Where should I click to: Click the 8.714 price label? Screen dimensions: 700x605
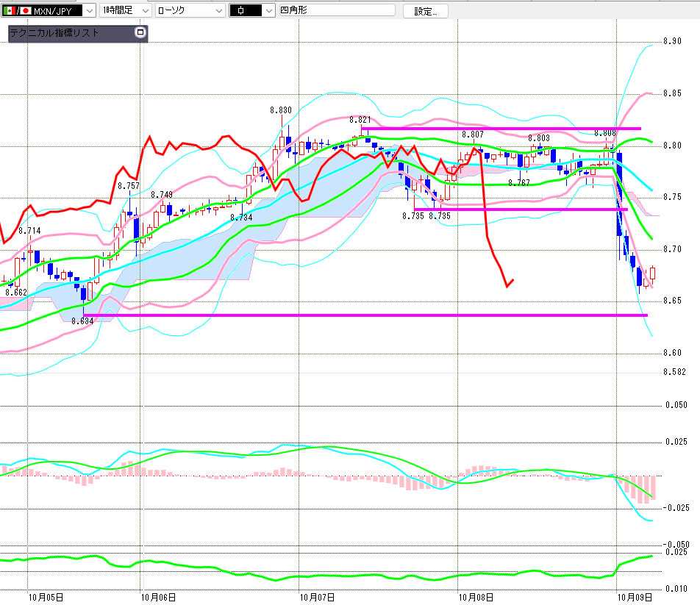tap(29, 230)
